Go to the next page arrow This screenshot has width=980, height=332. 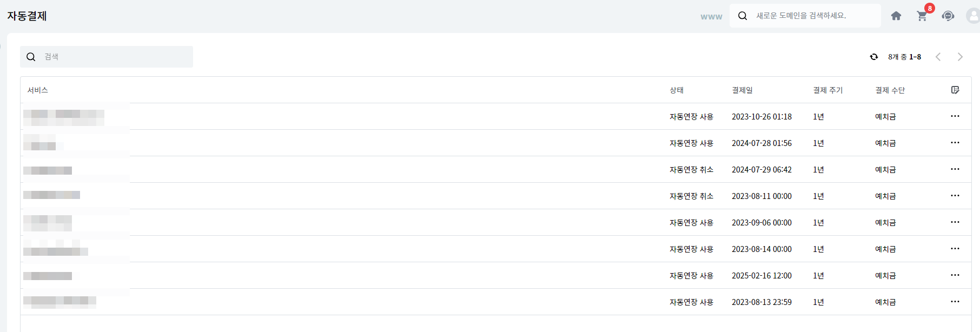pos(960,57)
